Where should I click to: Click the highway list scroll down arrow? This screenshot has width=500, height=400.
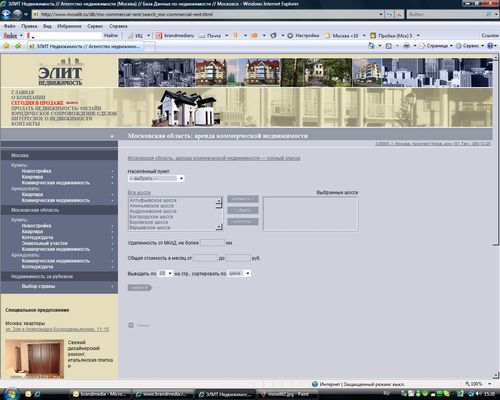(x=219, y=227)
